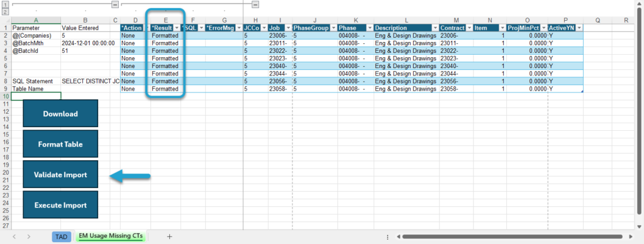
Task: Open the Contract column filter dropdown
Action: tap(469, 28)
